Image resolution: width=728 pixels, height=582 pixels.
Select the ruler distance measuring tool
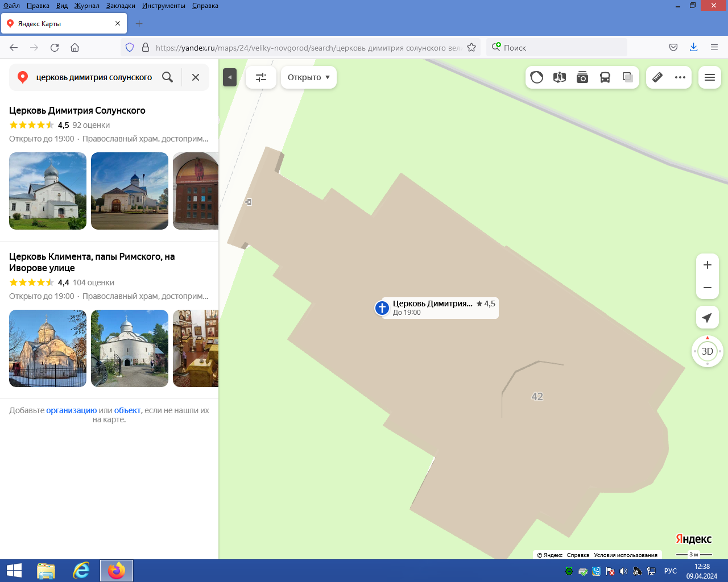click(x=657, y=77)
